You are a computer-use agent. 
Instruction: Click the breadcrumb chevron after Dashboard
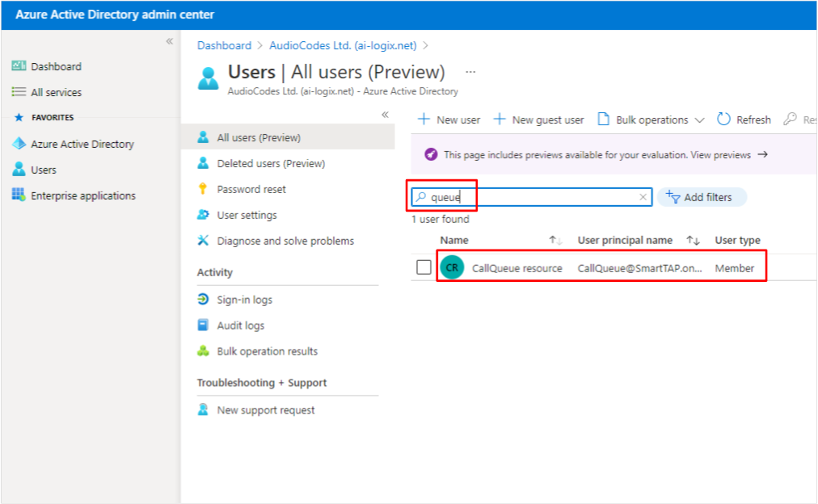(259, 46)
